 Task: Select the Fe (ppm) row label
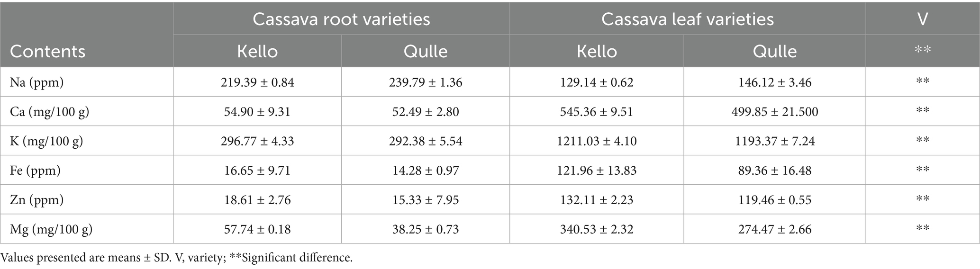(x=35, y=170)
